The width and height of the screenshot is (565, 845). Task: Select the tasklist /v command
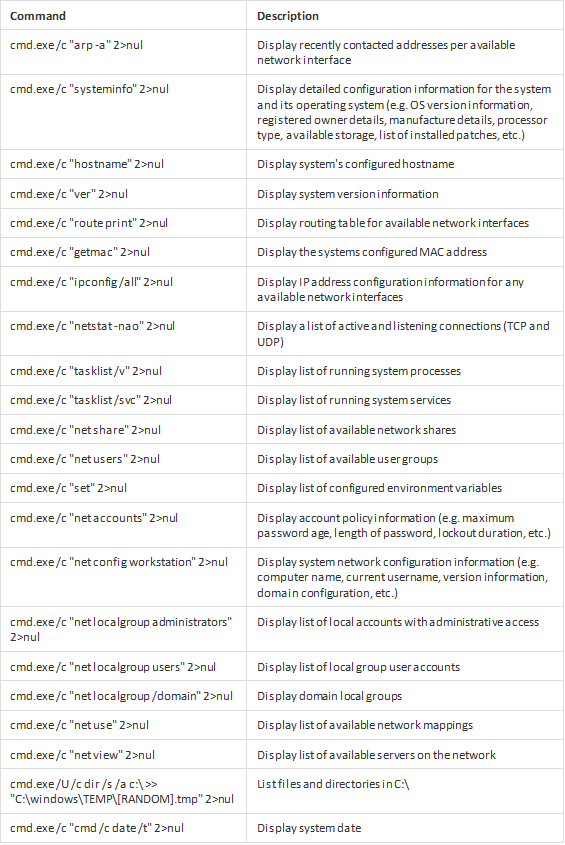point(86,371)
